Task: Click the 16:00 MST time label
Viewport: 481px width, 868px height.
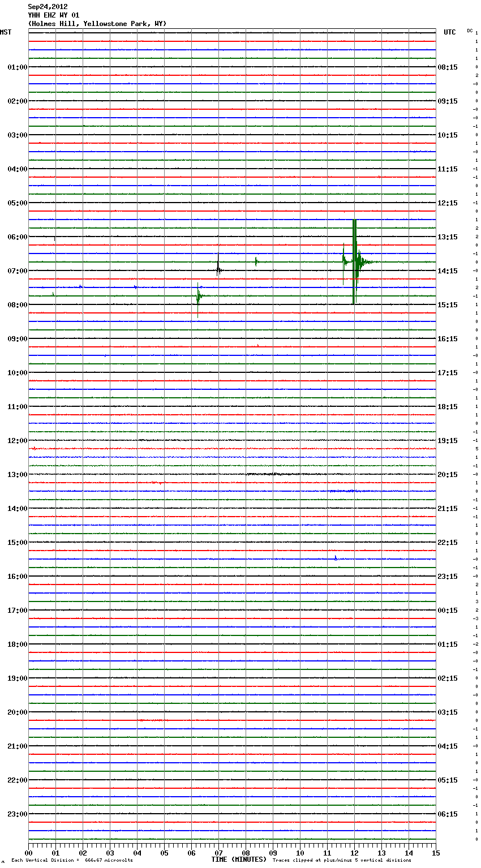Action: pyautogui.click(x=18, y=577)
